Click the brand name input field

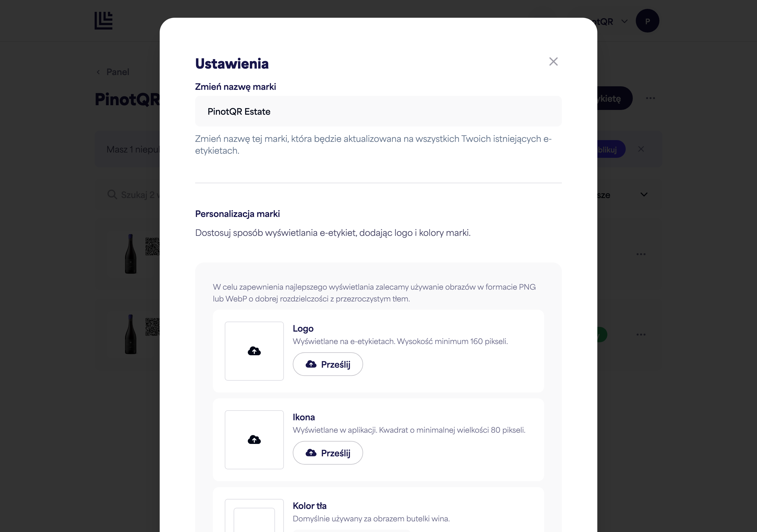378,111
